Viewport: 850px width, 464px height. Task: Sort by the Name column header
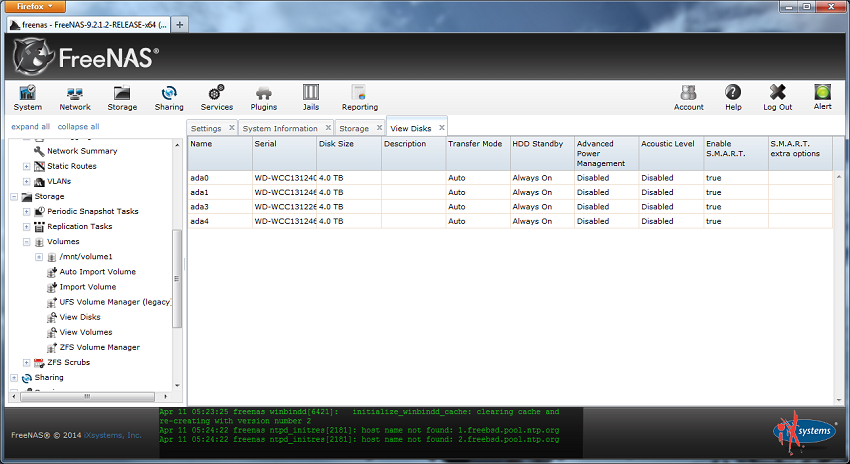(220, 153)
